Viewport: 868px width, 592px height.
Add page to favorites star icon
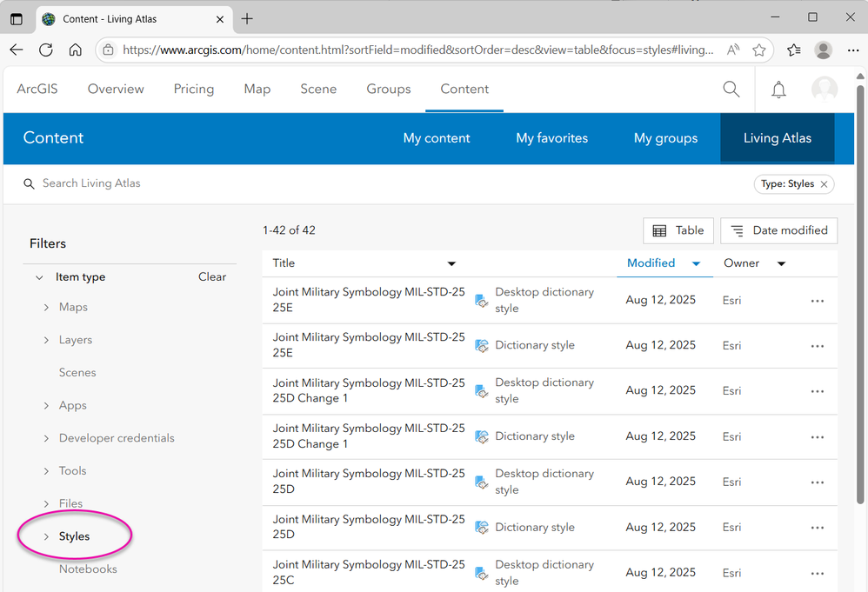pyautogui.click(x=759, y=50)
